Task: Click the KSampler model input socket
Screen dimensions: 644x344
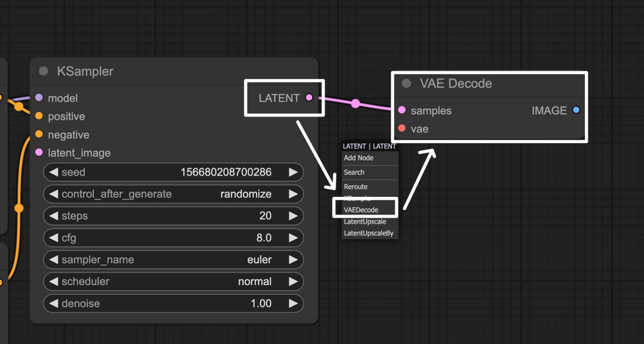Action: (39, 98)
